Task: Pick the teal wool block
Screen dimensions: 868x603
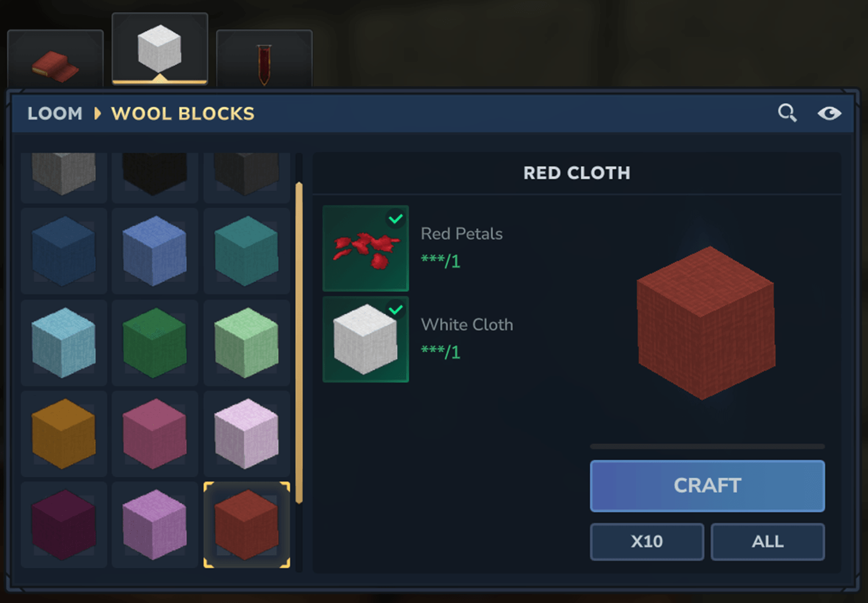Action: [x=247, y=251]
